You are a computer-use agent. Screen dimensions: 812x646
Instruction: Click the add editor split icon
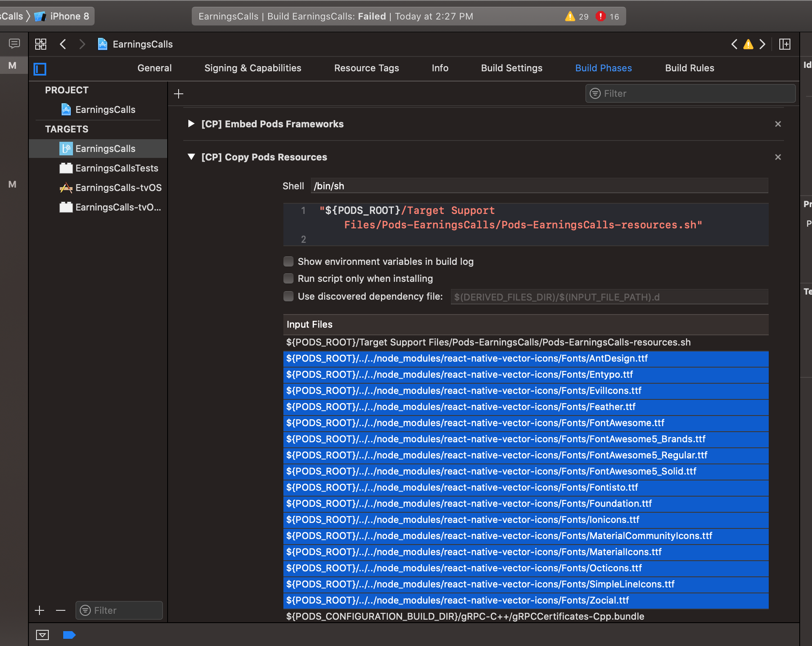(x=784, y=44)
